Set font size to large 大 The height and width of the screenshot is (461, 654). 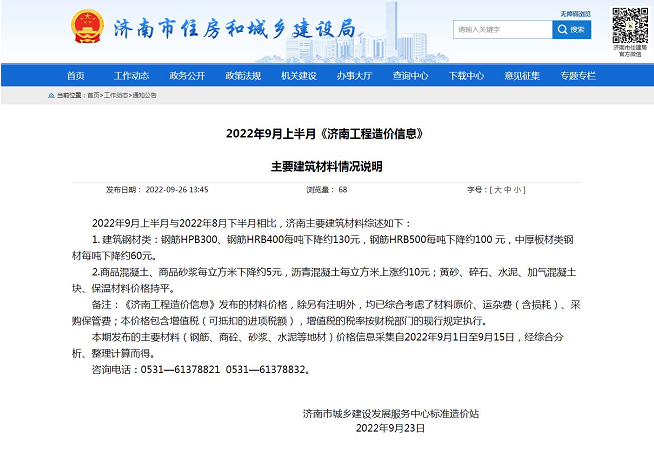[496, 189]
